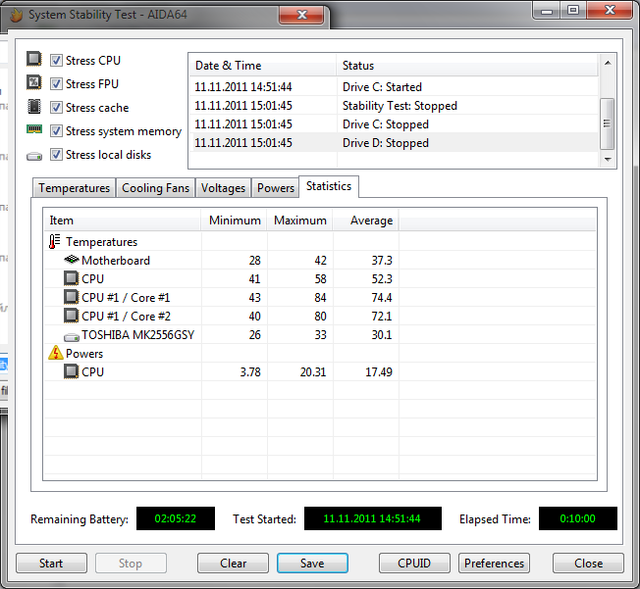Toggle the Stress FPU checkbox
The width and height of the screenshot is (640, 589).
(x=57, y=84)
